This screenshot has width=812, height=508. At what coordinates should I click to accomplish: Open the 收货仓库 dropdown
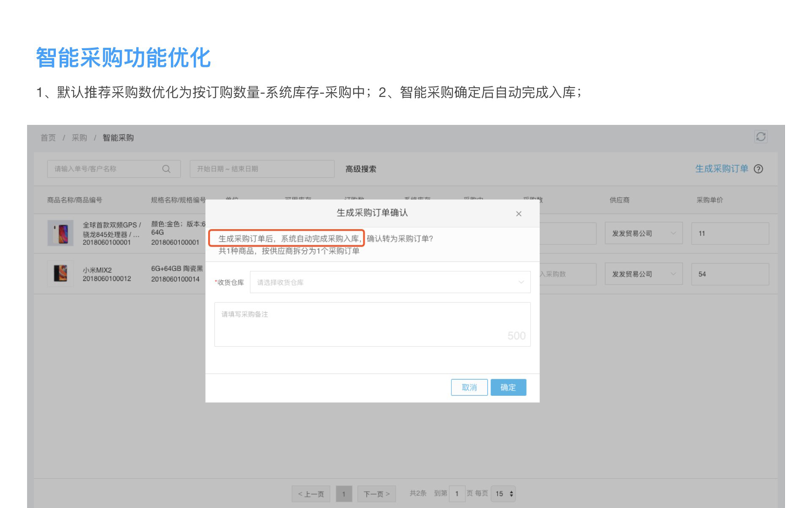click(390, 282)
